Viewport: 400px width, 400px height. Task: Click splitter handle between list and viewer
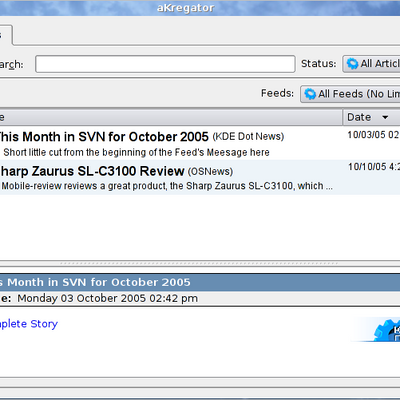[x=200, y=263]
